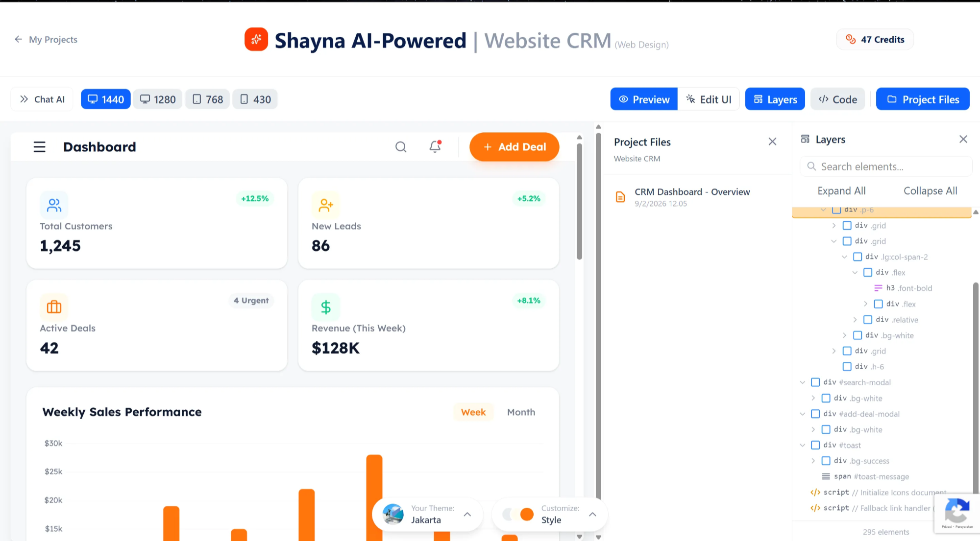Click the back arrow beside My Projects
The width and height of the screenshot is (980, 541).
coord(18,39)
